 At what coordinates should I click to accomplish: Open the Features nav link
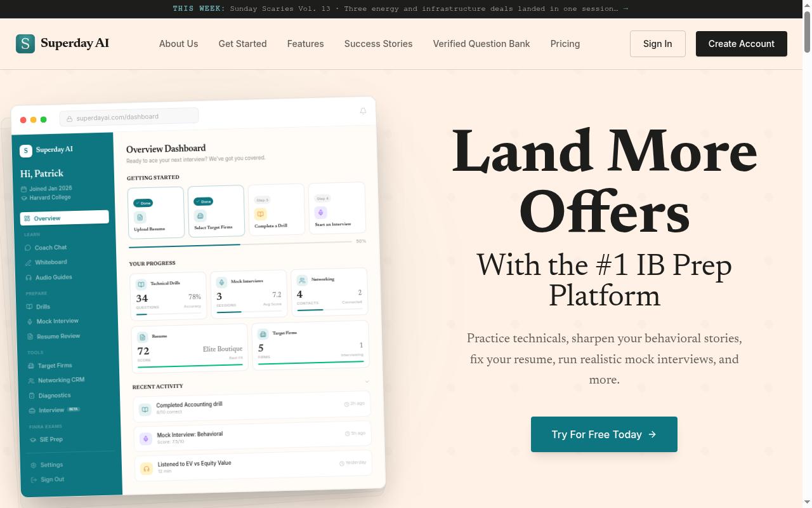click(x=305, y=44)
